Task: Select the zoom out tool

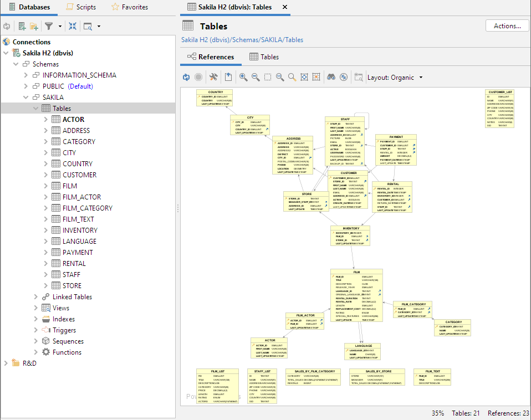Action: tap(255, 77)
